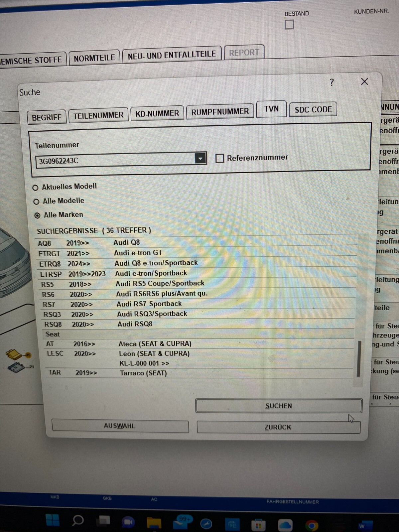This screenshot has width=399, height=532.
Task: Select the Audi RS7 Sportback result row
Action: 149,304
